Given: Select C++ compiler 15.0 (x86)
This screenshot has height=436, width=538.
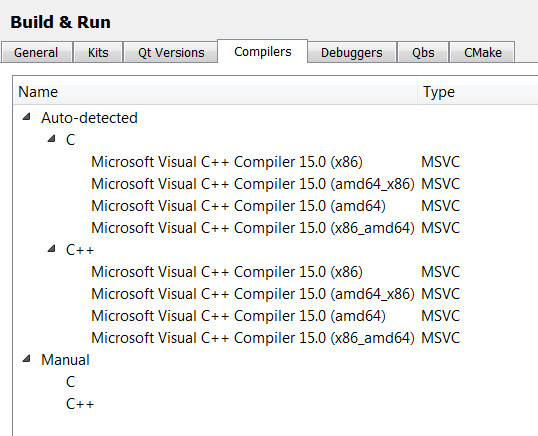Looking at the screenshot, I should 227,272.
